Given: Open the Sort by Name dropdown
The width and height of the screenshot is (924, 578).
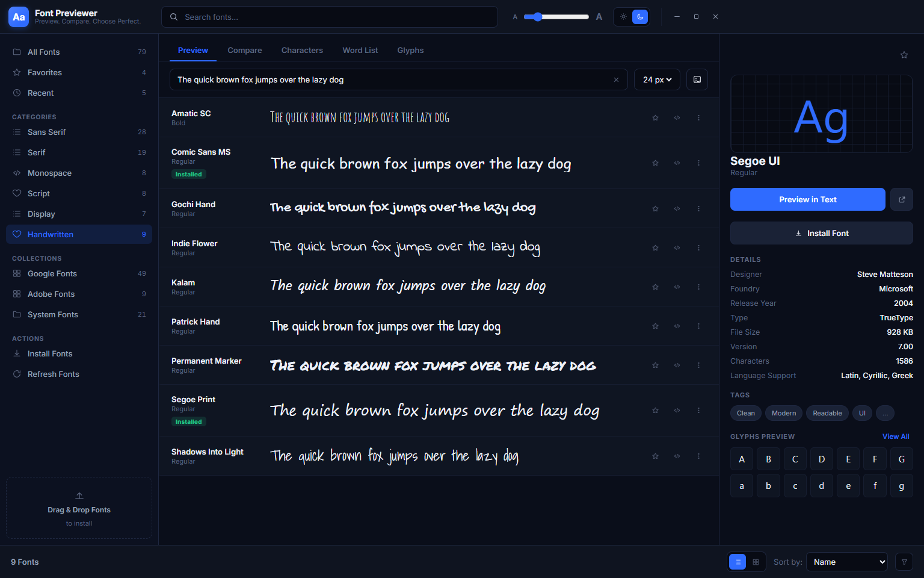Looking at the screenshot, I should click(x=847, y=562).
